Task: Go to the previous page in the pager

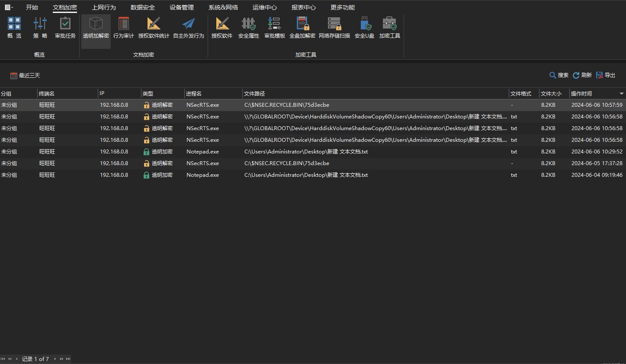Action: click(x=10, y=359)
